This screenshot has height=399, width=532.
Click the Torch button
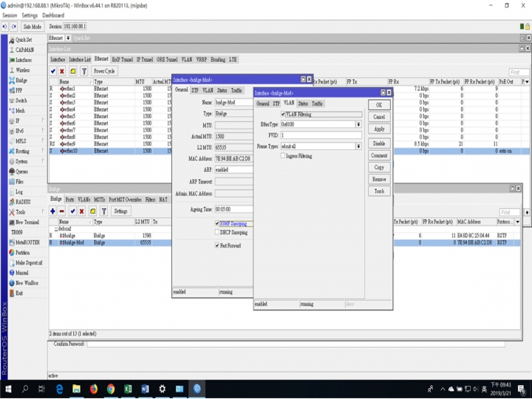click(x=379, y=191)
